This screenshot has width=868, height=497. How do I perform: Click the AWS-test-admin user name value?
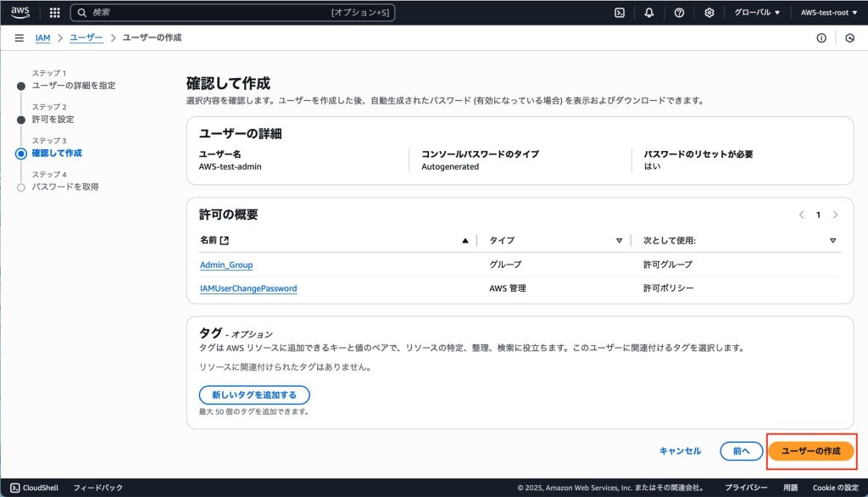coord(231,166)
